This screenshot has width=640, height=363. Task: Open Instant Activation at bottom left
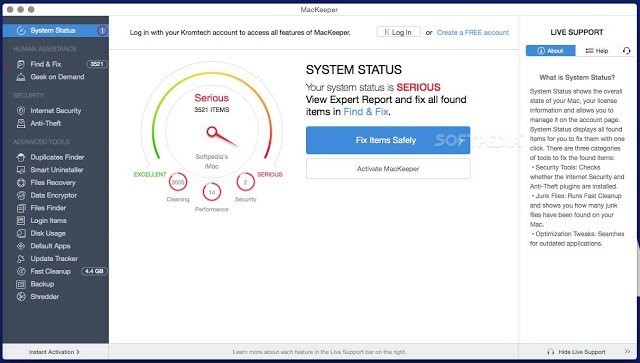pos(54,352)
